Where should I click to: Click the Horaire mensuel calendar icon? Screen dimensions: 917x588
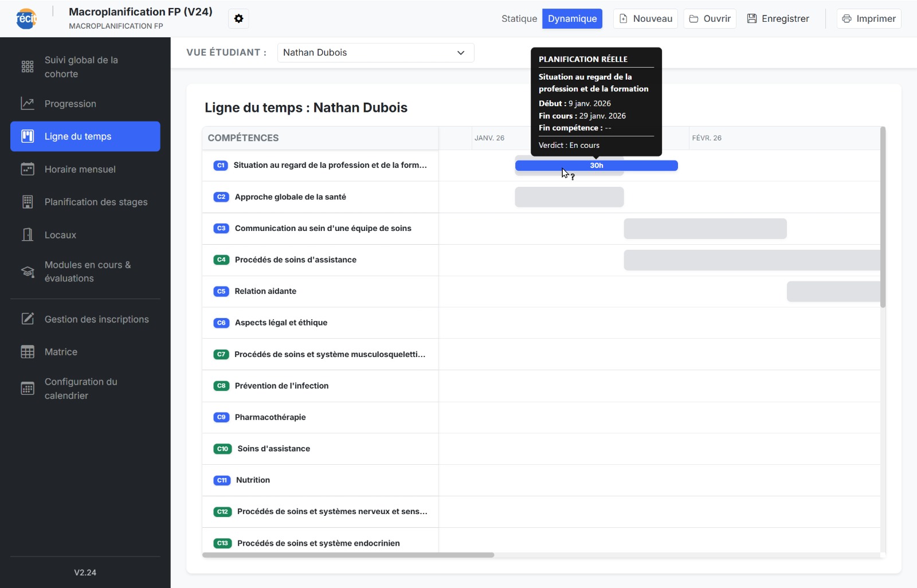28,169
